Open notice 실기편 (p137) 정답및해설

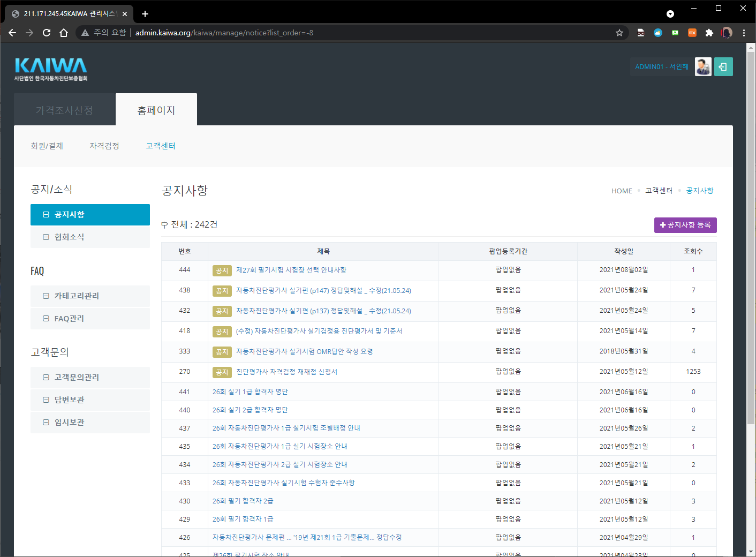pyautogui.click(x=323, y=311)
